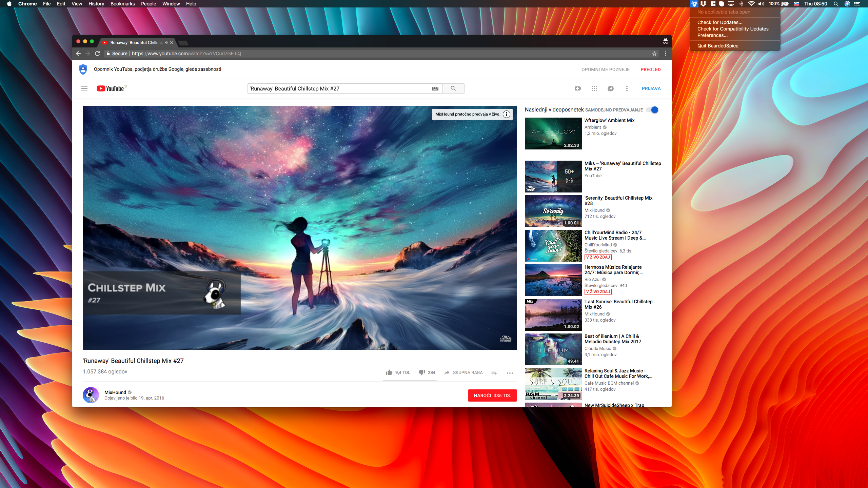The height and width of the screenshot is (488, 868).
Task: Open the YouTube settings three-dot menu
Action: (627, 88)
